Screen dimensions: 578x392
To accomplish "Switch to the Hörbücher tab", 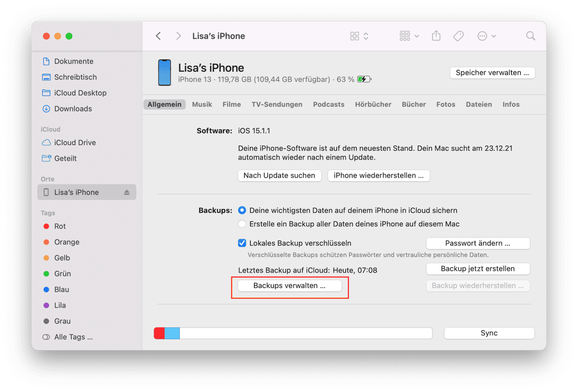I will click(x=373, y=105).
